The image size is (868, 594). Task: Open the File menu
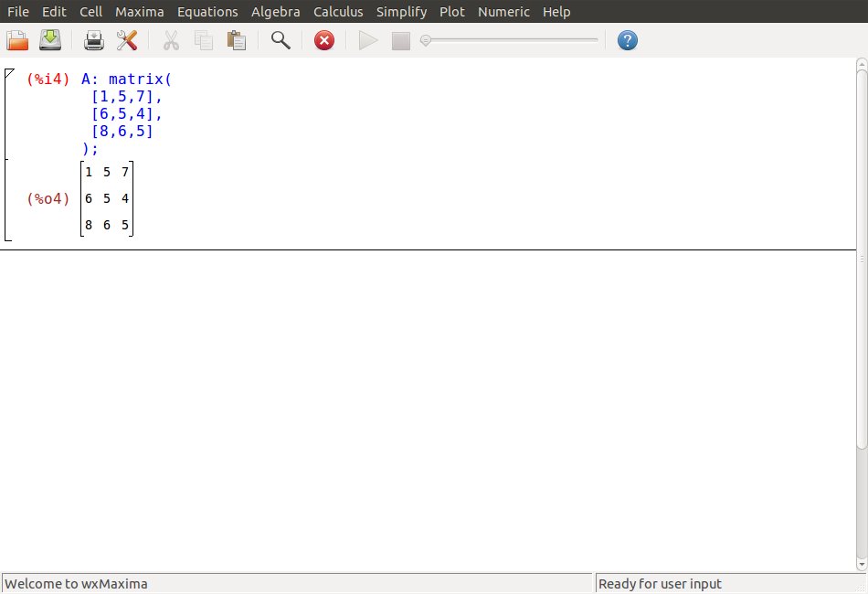pos(18,12)
